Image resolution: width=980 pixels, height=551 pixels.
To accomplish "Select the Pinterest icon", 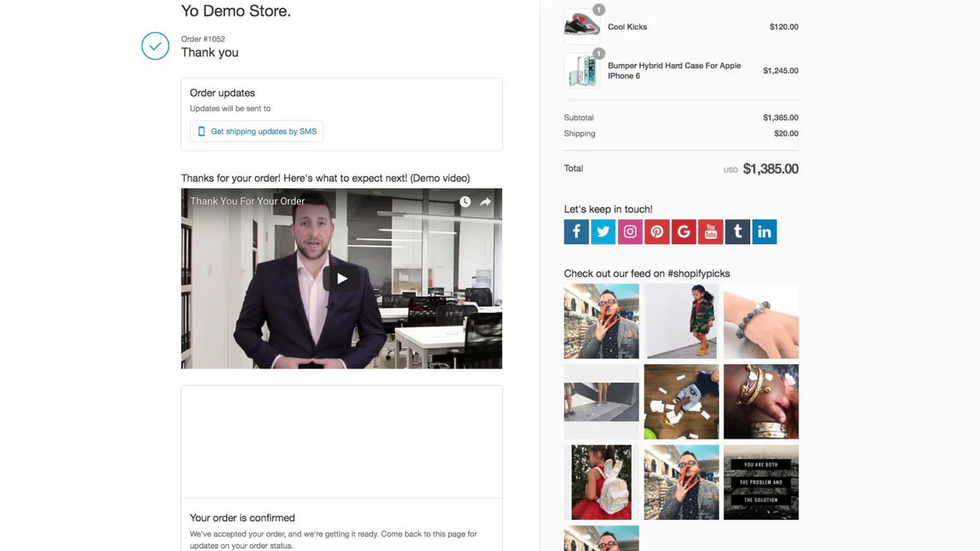I will click(x=656, y=231).
